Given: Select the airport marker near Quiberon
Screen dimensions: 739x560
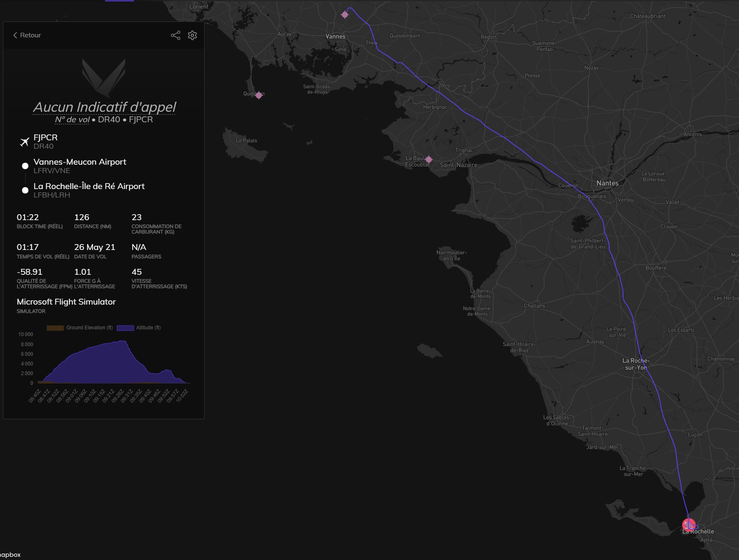Looking at the screenshot, I should click(x=259, y=95).
